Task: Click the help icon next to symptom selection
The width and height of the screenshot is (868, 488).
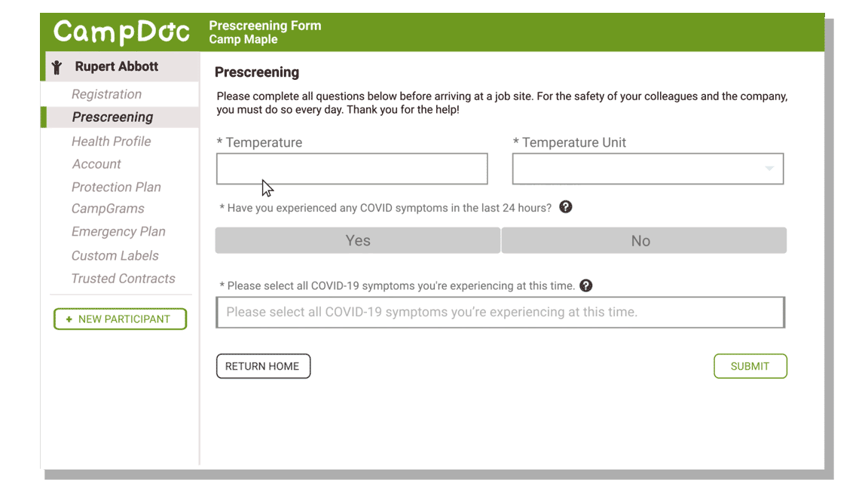Action: click(x=586, y=285)
